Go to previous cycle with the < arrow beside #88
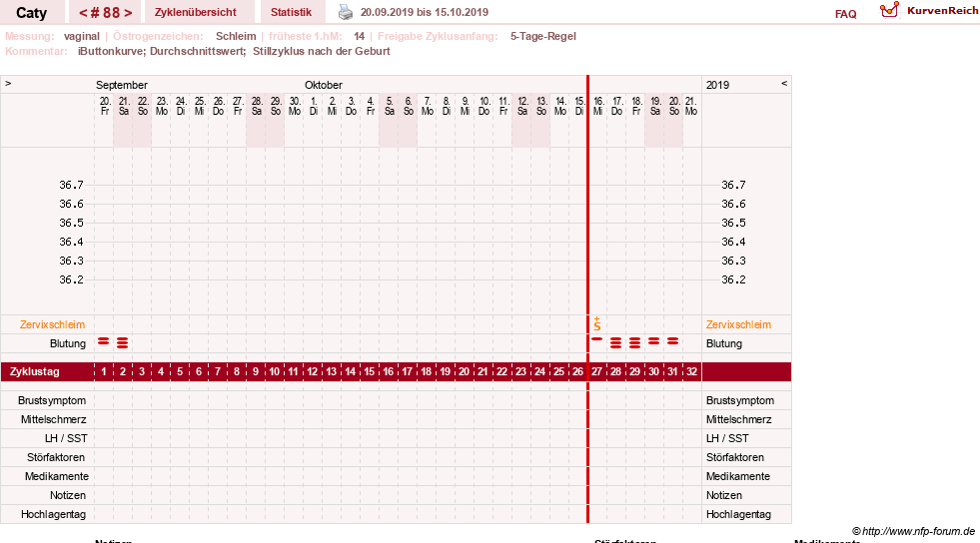This screenshot has width=980, height=543. point(83,13)
